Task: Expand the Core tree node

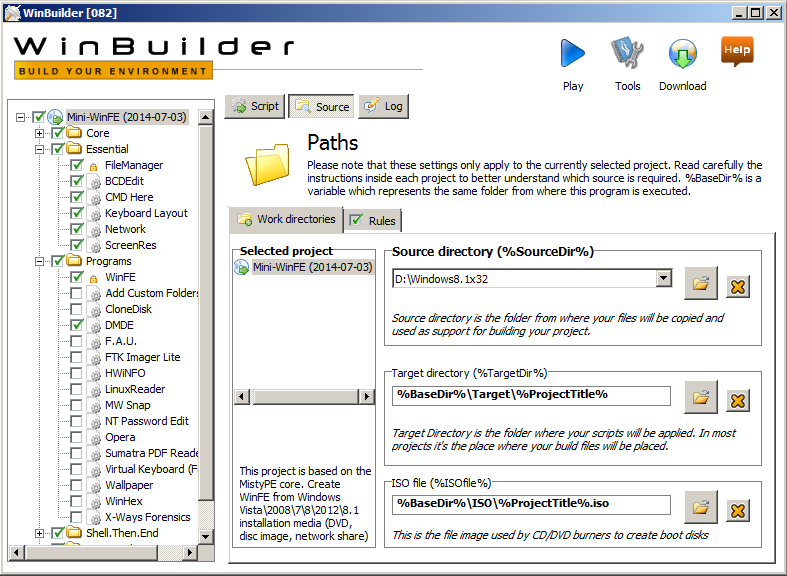Action: pos(39,133)
